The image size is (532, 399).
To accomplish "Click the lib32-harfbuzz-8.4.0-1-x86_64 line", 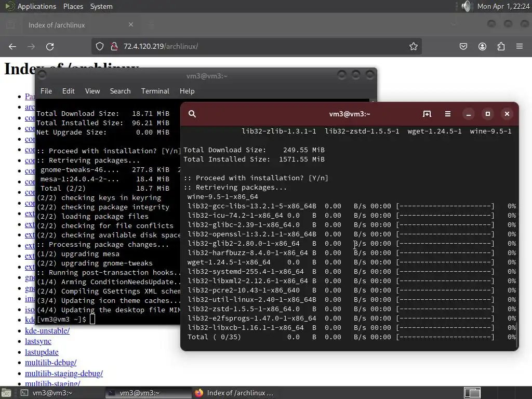I will pyautogui.click(x=352, y=253).
